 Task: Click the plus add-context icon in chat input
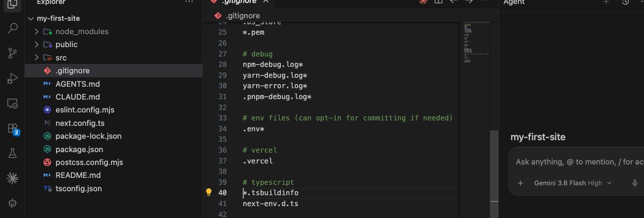(x=521, y=183)
